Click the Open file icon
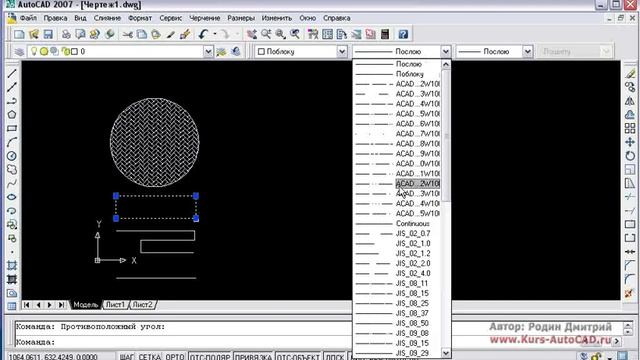Screen dimensions: 640x360 33,34
